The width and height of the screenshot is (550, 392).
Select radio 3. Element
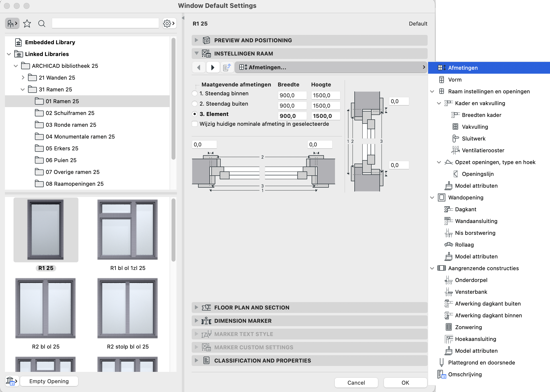click(x=195, y=114)
